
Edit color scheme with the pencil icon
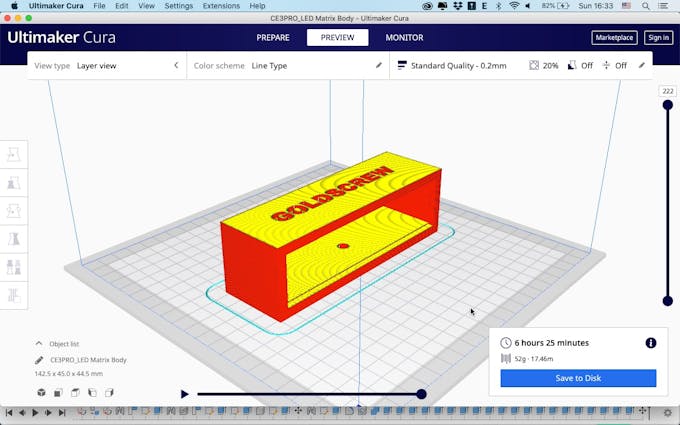[x=379, y=65]
